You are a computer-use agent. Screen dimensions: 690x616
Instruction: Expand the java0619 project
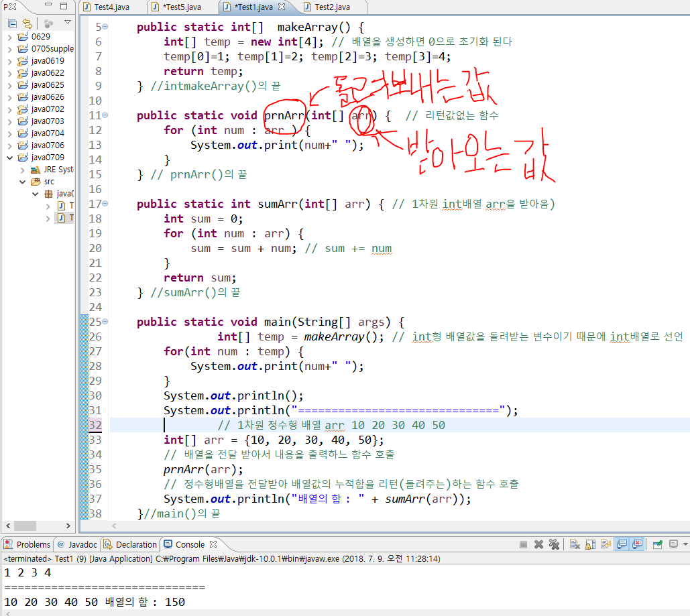click(9, 61)
